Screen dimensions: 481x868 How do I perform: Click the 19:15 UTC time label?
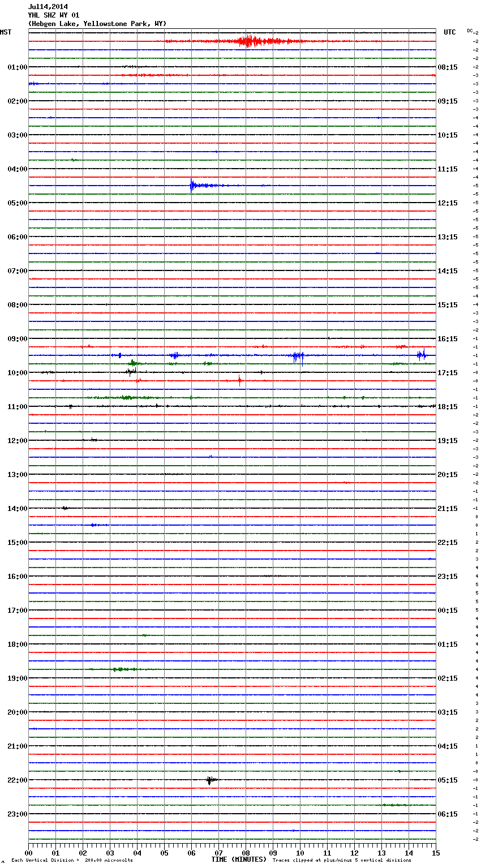tap(448, 441)
